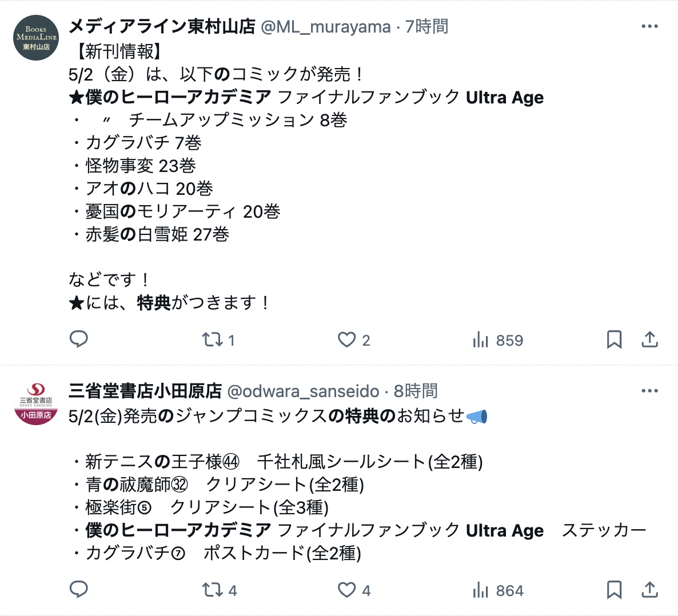Open the 三省堂書店小田原店 display name
Screen dimensions: 678x616
(x=145, y=391)
